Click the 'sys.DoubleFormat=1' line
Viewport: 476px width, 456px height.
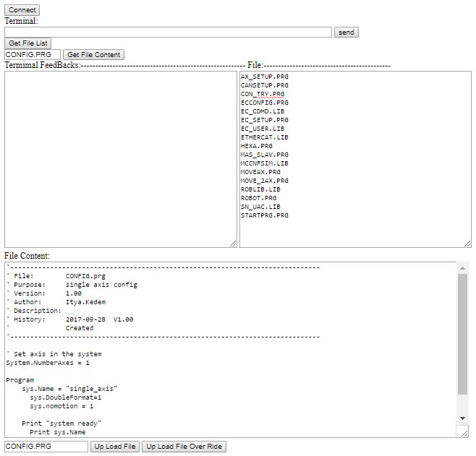[x=66, y=397]
